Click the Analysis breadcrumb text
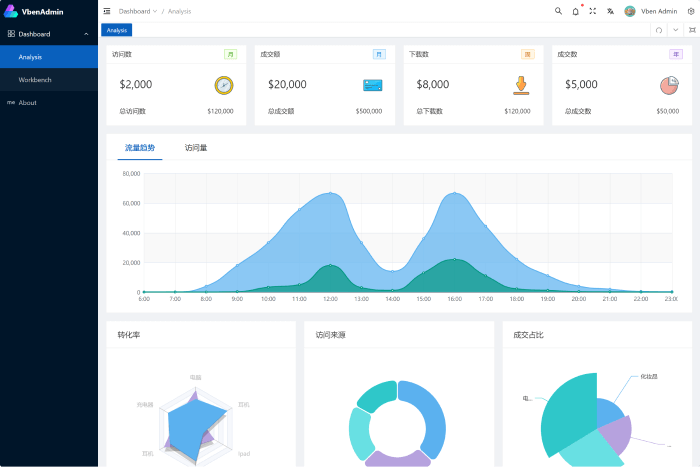The image size is (700, 467). point(179,11)
